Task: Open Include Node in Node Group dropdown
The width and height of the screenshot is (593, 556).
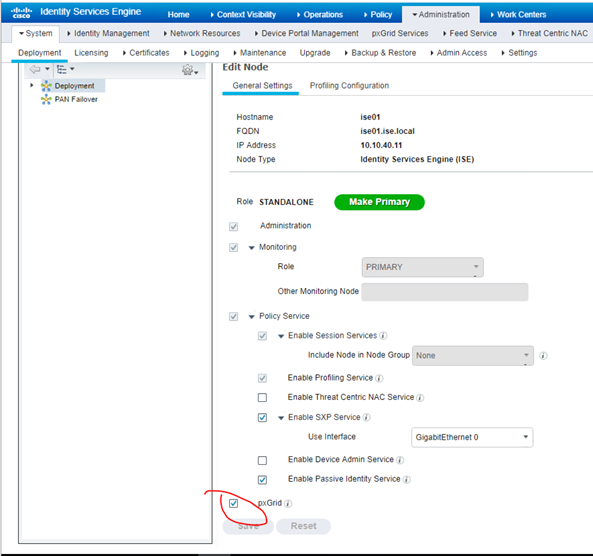Action: (473, 356)
